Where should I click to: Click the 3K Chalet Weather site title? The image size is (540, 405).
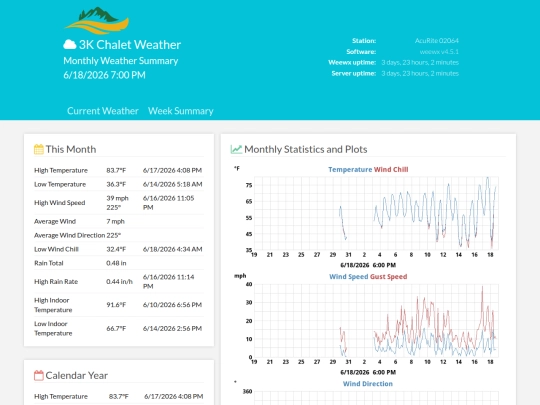[x=129, y=44]
